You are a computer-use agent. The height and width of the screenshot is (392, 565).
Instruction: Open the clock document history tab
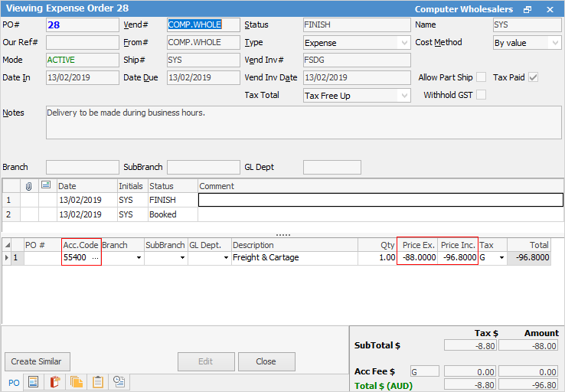(119, 381)
